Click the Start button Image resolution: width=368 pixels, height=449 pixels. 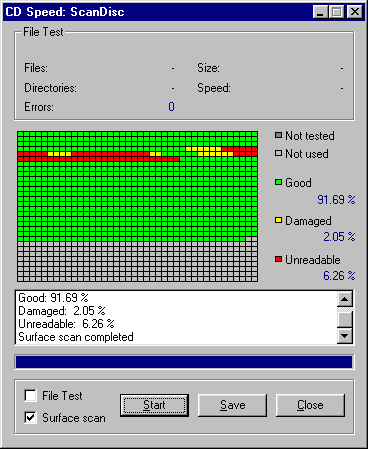pos(154,405)
